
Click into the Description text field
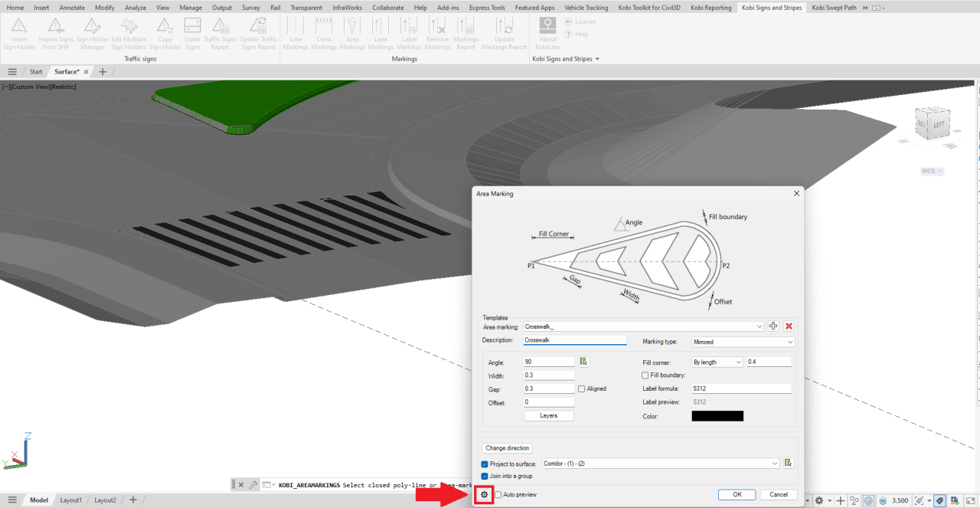(575, 339)
